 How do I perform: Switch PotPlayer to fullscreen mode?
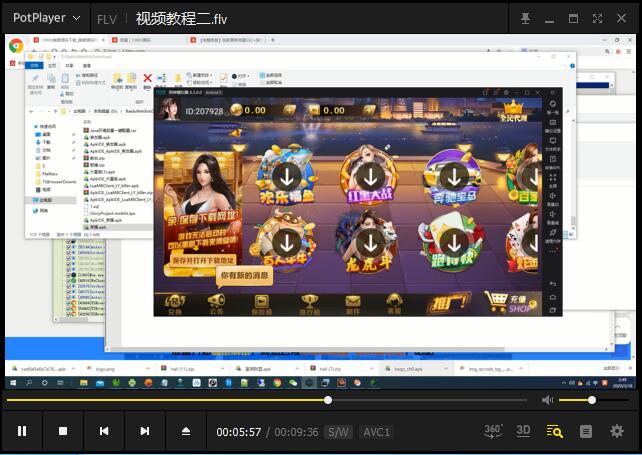click(597, 18)
